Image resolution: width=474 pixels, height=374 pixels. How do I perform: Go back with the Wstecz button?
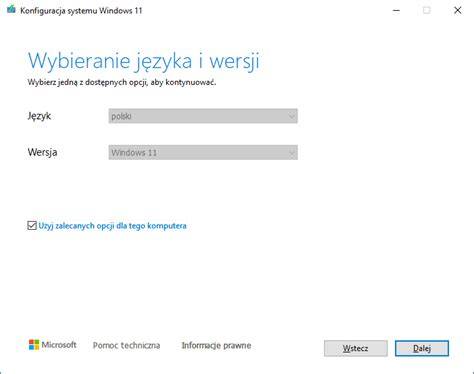[356, 348]
